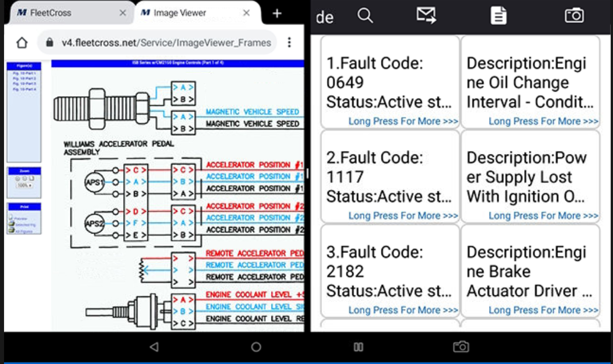The height and width of the screenshot is (364, 613).
Task: Tap Long Press For More under code 2182
Action: [x=403, y=310]
